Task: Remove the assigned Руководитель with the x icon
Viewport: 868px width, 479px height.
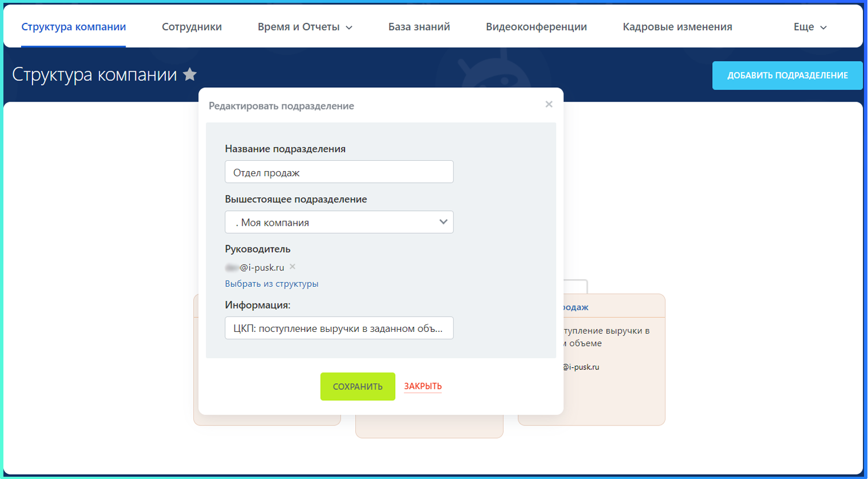Action: [293, 267]
